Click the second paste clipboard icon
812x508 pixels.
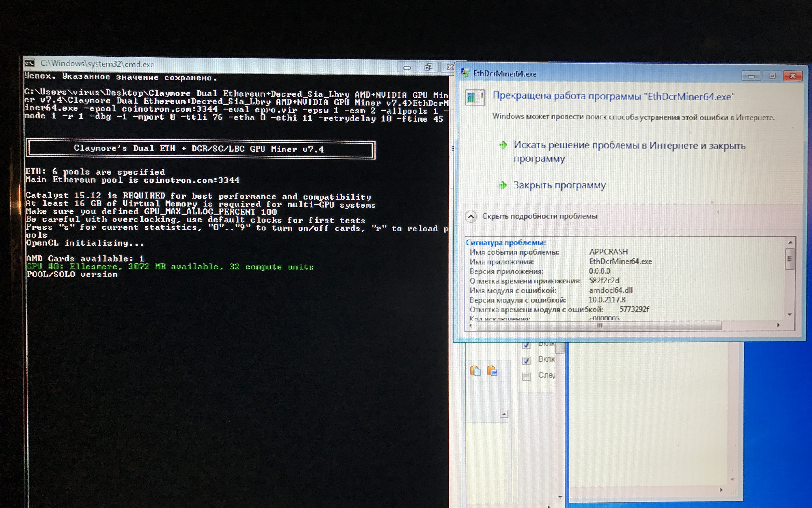492,371
